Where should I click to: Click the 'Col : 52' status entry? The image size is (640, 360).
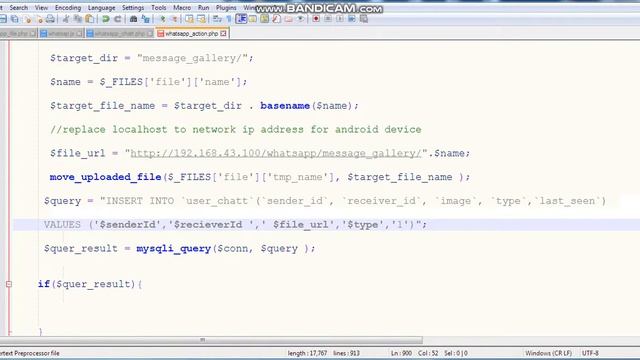[x=428, y=353]
